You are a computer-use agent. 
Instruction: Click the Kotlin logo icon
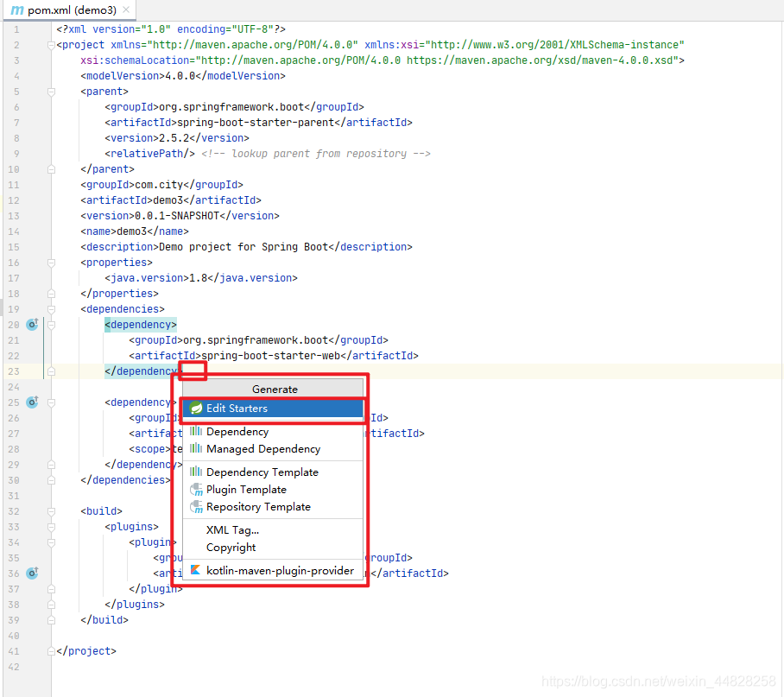point(195,570)
